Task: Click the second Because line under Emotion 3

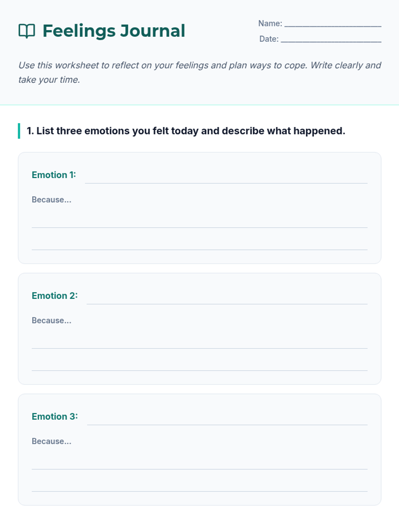Action: tap(199, 487)
